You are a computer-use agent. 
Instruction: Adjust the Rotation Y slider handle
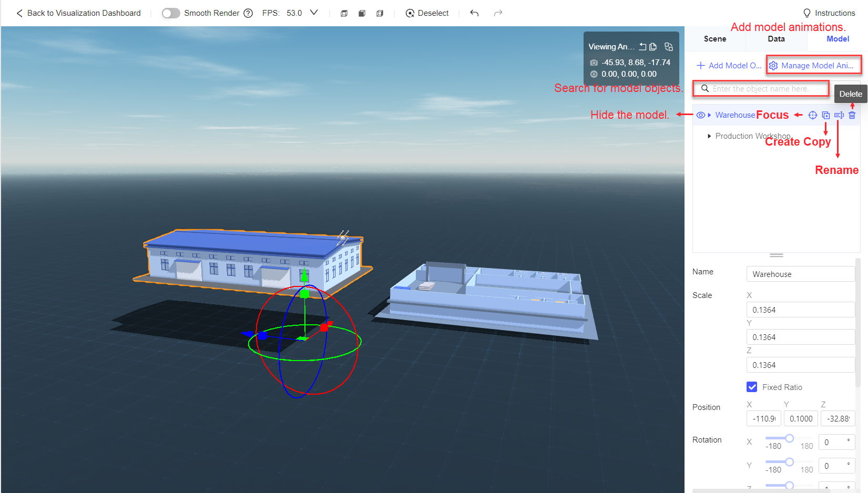(x=789, y=462)
